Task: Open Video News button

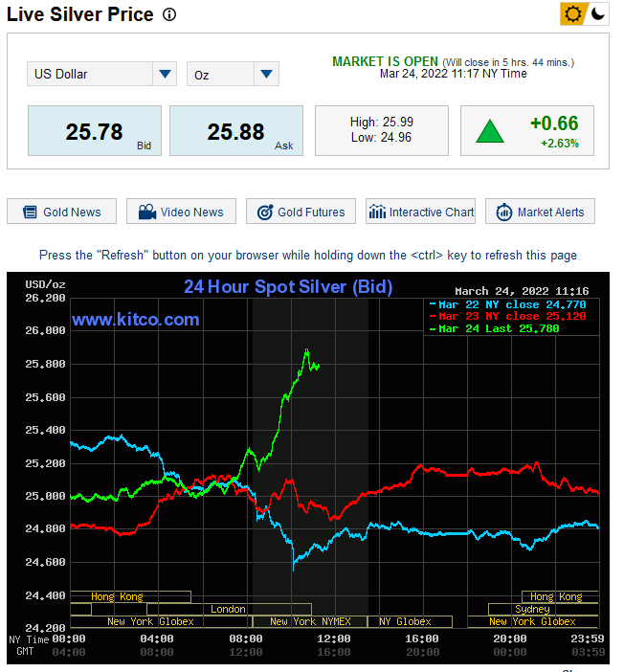Action: click(x=181, y=212)
